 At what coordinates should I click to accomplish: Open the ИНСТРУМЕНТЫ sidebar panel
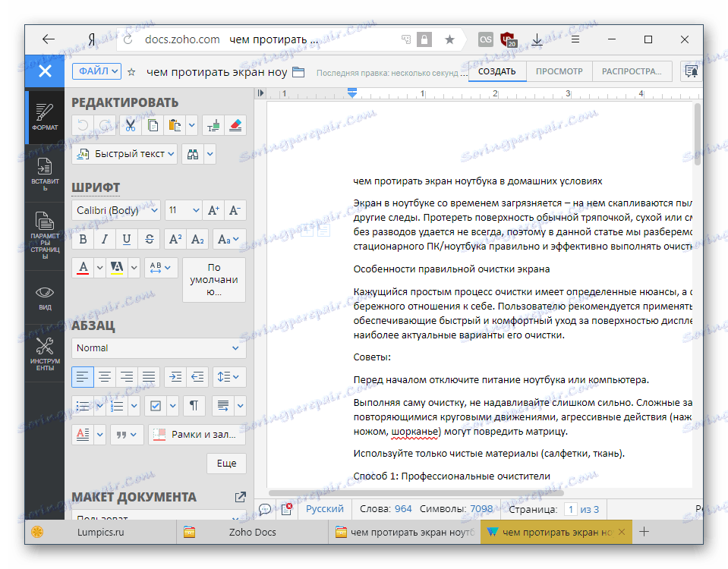point(45,354)
